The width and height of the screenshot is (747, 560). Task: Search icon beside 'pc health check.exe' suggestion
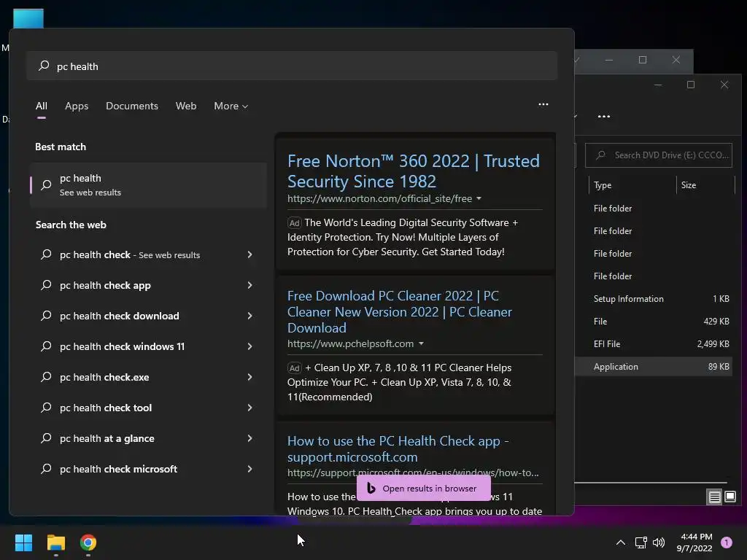pos(46,377)
